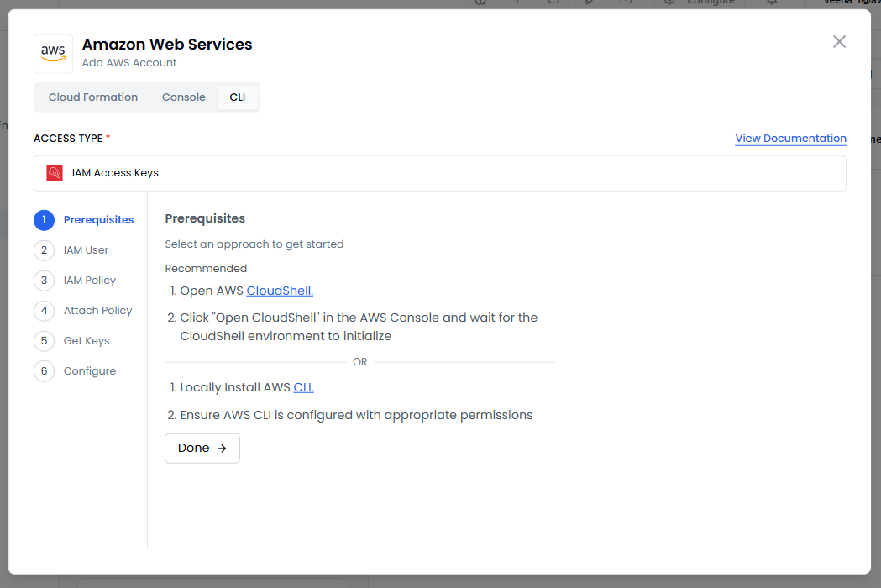The height and width of the screenshot is (588, 881).
Task: Go to the IAM User step label
Action: coord(86,250)
